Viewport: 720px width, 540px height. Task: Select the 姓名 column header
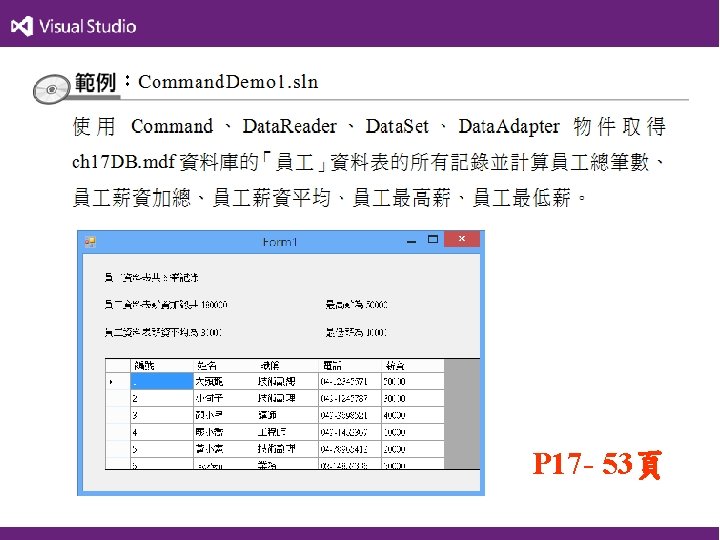coord(225,366)
